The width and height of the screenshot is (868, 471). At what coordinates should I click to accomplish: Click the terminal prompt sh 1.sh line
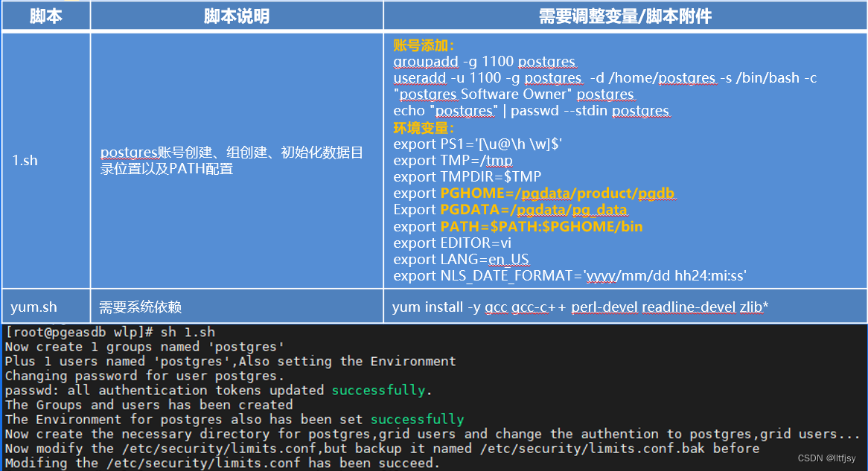tap(110, 332)
